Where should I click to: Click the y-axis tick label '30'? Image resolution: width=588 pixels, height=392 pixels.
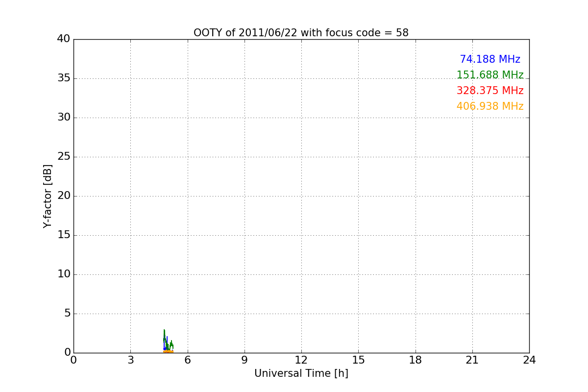coord(64,118)
